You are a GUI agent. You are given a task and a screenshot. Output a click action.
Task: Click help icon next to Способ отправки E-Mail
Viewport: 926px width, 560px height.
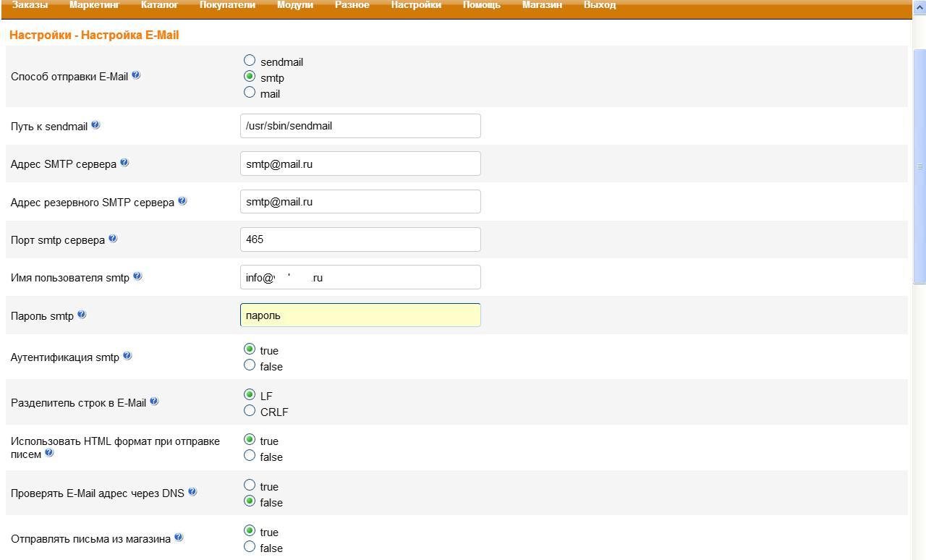coord(136,75)
